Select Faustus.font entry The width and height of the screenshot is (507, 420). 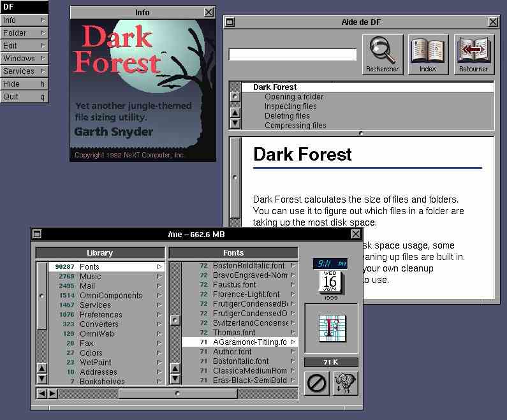[x=239, y=285]
